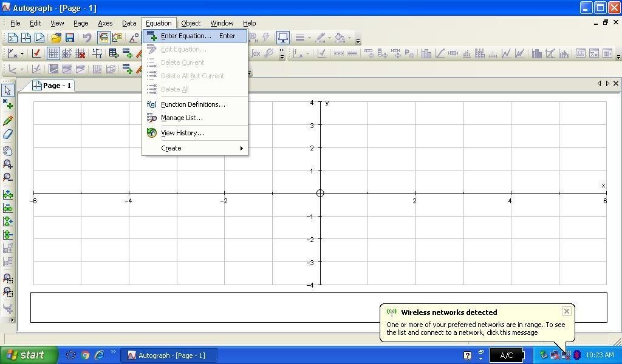Choose Enter Equation from Equation menu
Screen dimensions: 622x364
(x=195, y=36)
